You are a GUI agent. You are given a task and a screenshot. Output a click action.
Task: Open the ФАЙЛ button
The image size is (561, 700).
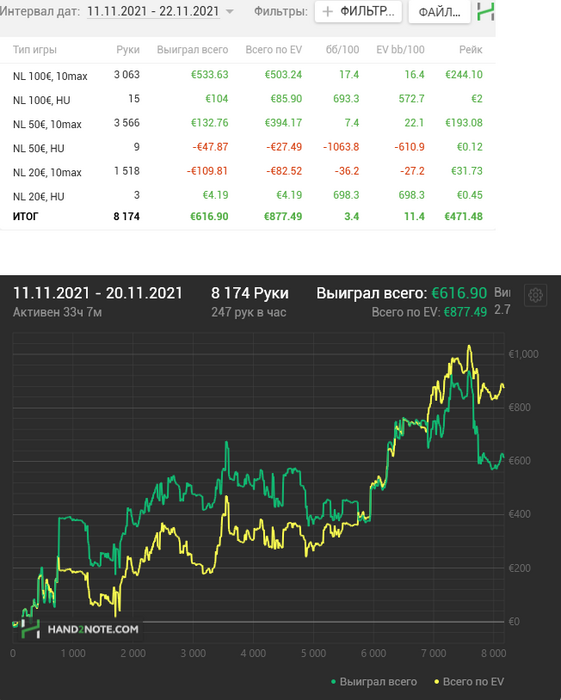tap(439, 12)
